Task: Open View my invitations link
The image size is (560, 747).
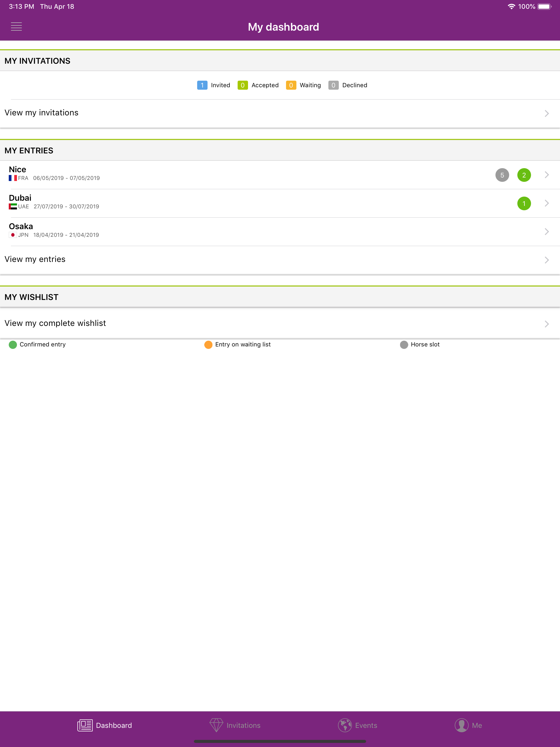Action: click(x=280, y=113)
